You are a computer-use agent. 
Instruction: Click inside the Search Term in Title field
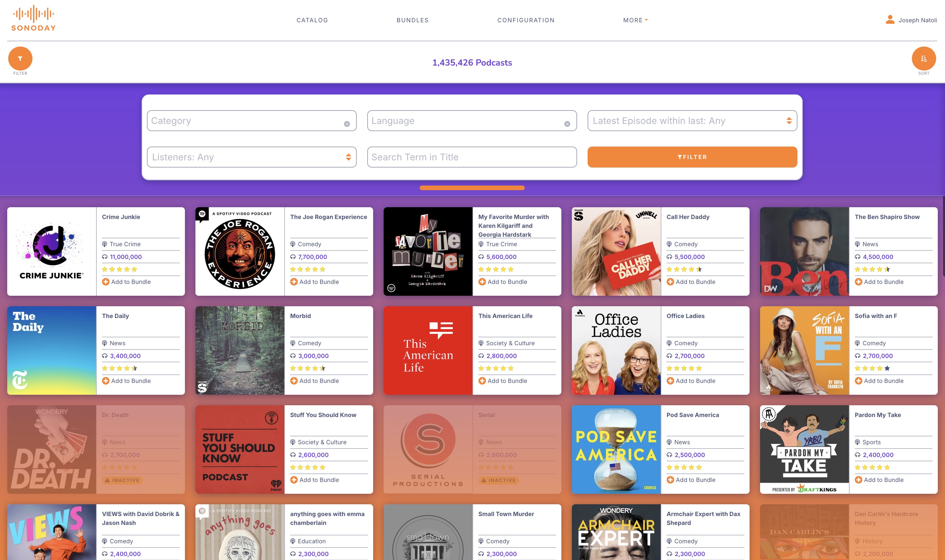click(x=472, y=157)
